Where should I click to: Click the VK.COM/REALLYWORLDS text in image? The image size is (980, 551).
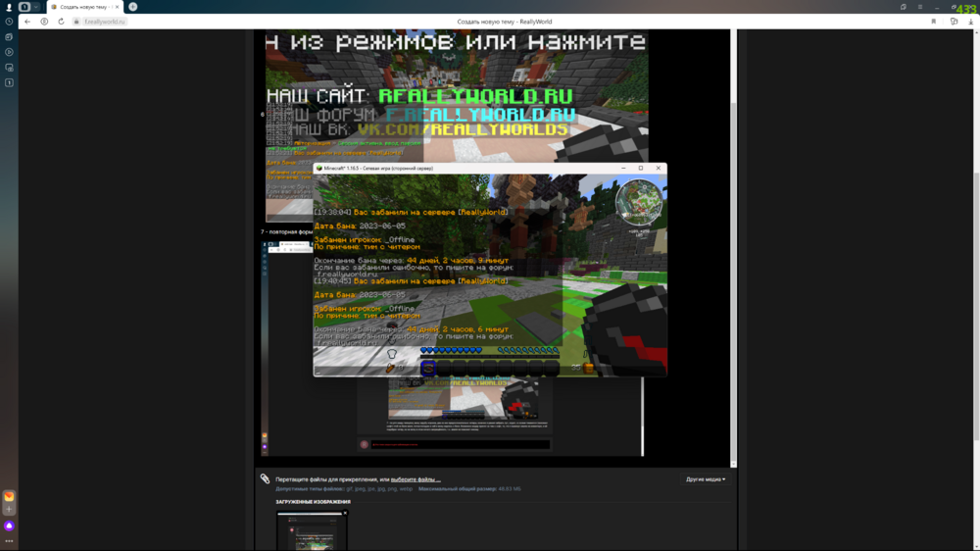tap(464, 129)
